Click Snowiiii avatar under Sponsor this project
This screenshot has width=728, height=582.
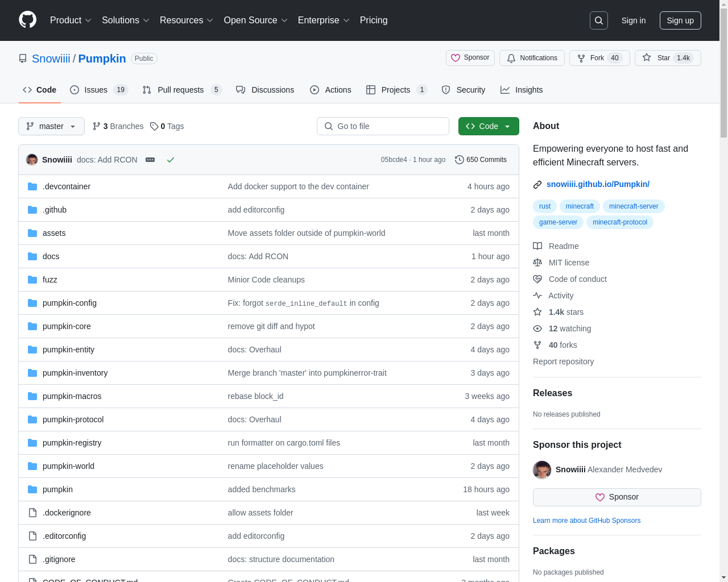[x=542, y=469]
